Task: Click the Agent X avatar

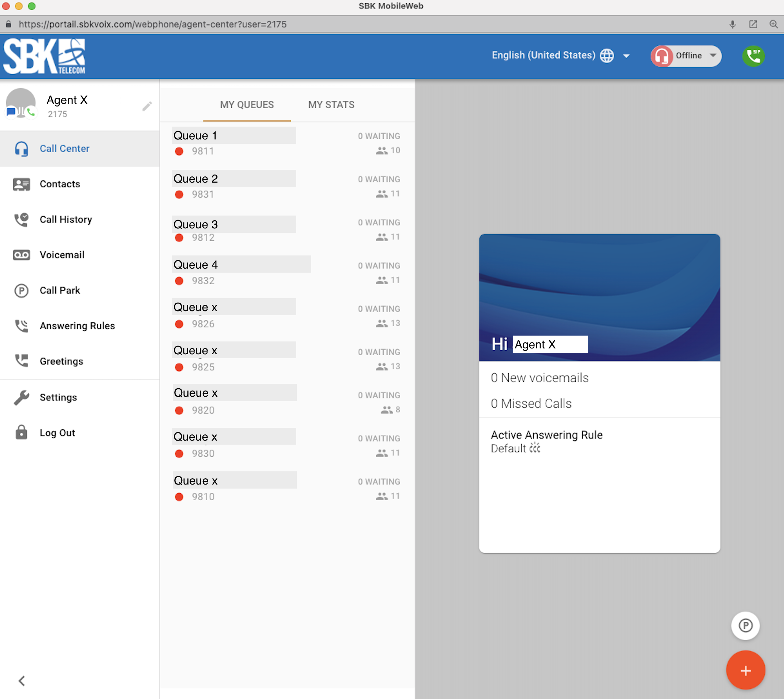Action: 21,103
